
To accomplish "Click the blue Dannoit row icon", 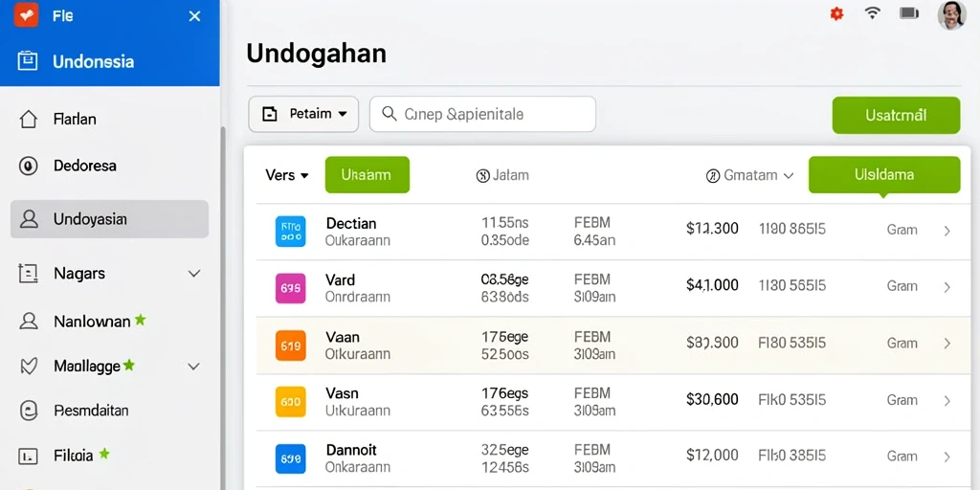I will (x=291, y=458).
